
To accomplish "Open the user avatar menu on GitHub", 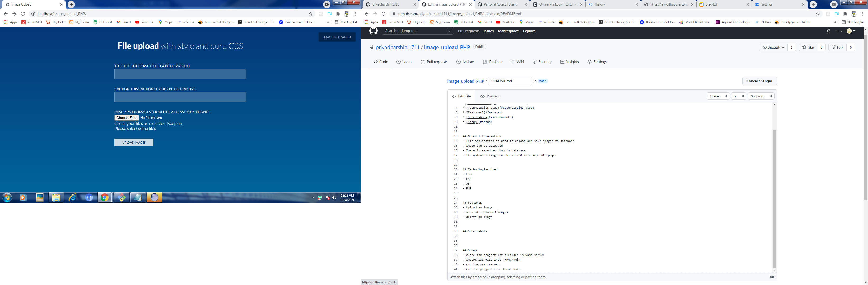I will 851,31.
